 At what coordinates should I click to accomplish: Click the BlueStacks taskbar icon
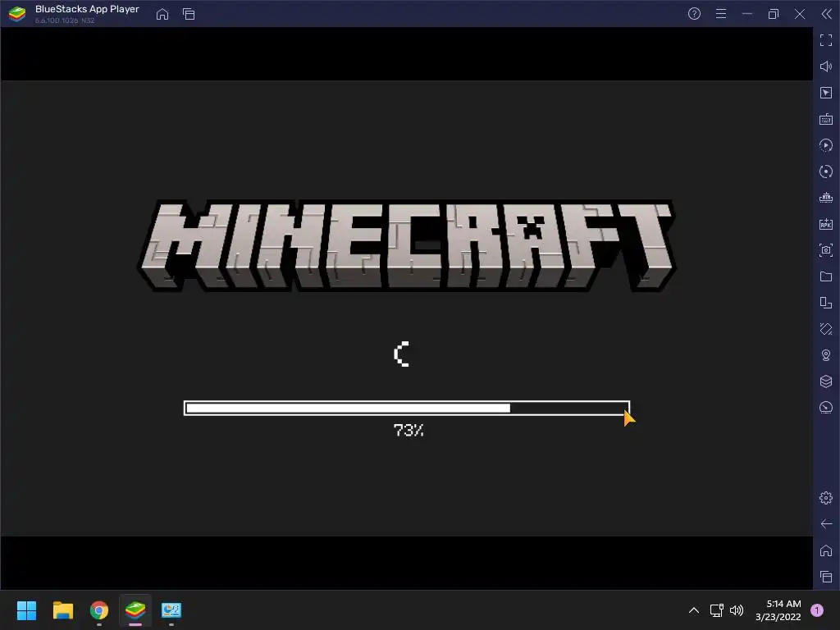135,610
